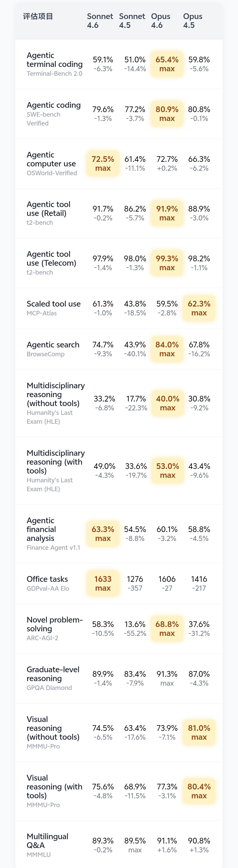This screenshot has width=238, height=868.
Task: Click the 80.9% max SWE-bench Verified cell
Action: pos(167,114)
